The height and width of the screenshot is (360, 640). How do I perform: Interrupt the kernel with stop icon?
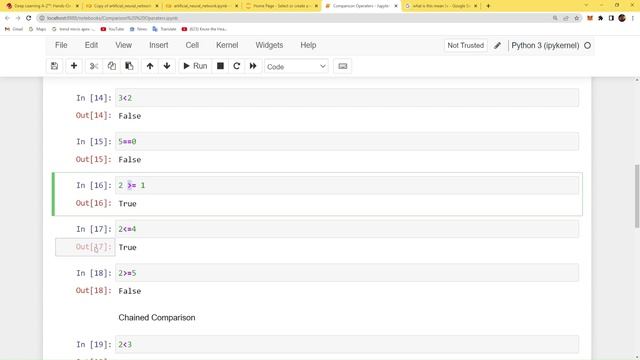pos(220,66)
